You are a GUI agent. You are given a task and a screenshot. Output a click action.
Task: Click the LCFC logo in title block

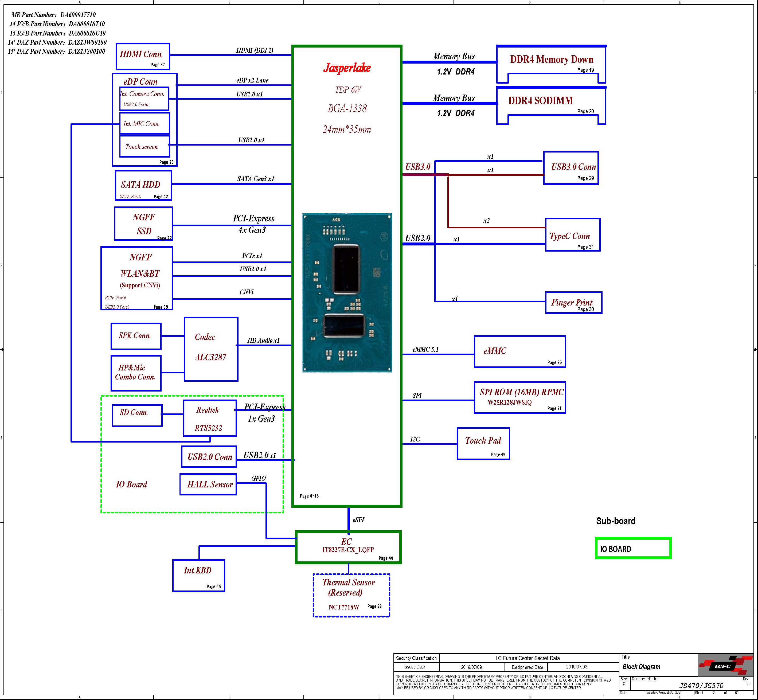[725, 666]
